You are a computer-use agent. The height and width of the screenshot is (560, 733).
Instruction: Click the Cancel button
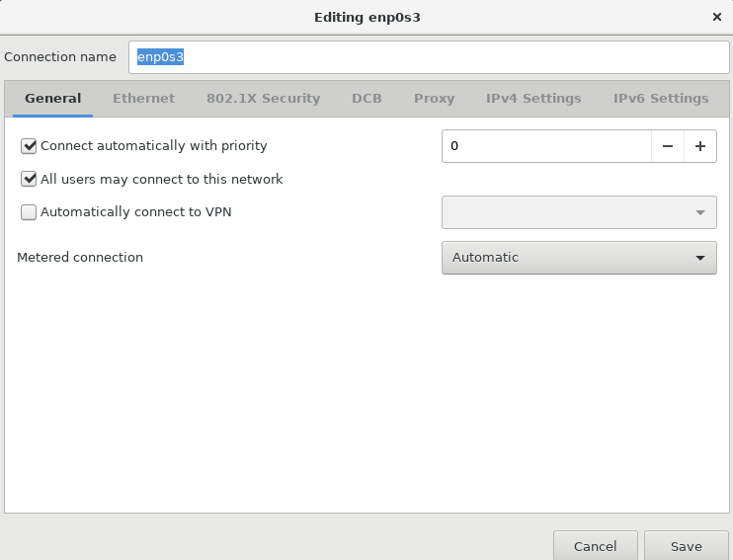595,546
